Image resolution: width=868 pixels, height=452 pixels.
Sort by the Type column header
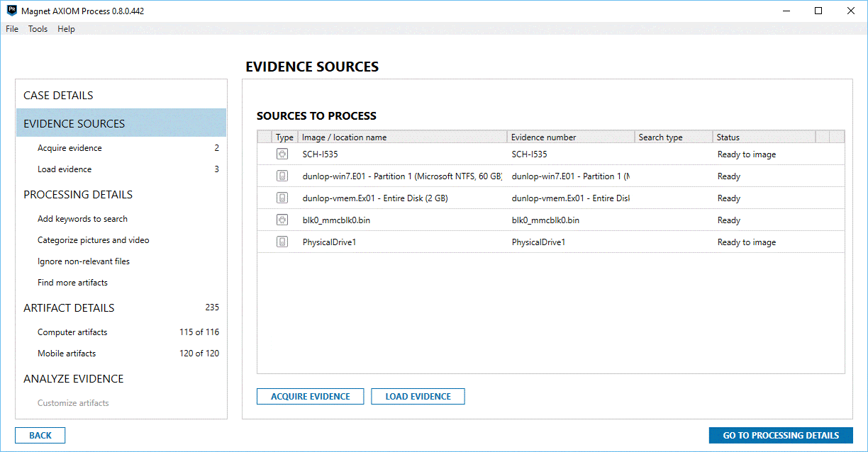[284, 137]
